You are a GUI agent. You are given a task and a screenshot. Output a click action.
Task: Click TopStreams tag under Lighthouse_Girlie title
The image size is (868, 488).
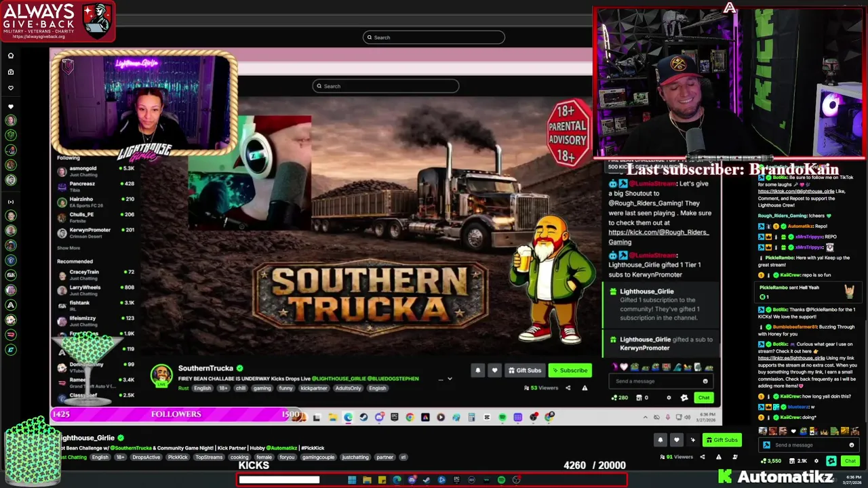[x=208, y=457]
